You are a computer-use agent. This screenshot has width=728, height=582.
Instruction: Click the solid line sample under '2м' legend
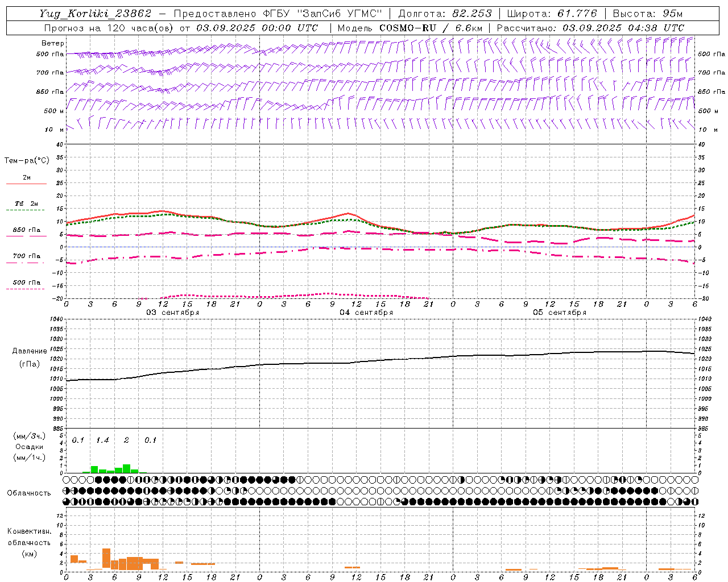point(26,184)
